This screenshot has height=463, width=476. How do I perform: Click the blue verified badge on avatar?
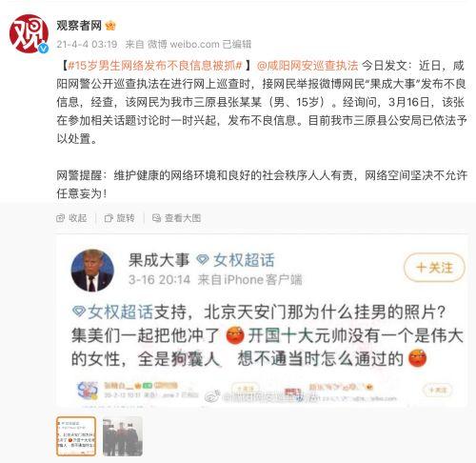click(44, 49)
